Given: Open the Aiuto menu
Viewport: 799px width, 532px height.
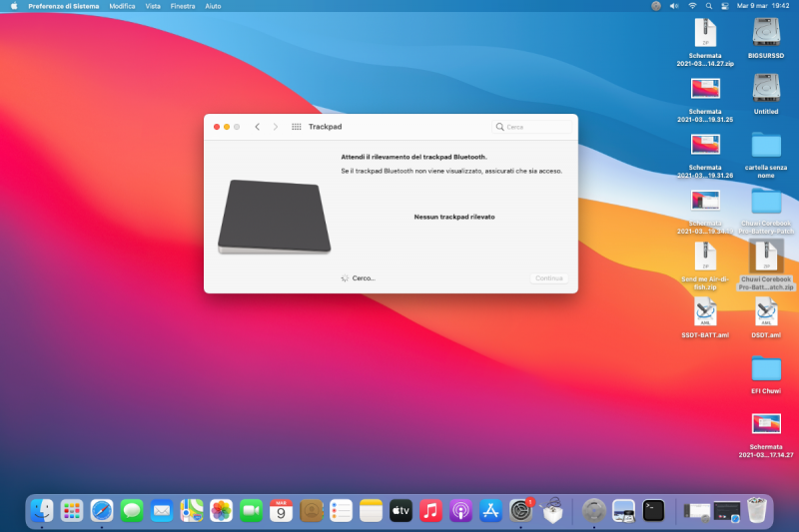Looking at the screenshot, I should point(213,6).
